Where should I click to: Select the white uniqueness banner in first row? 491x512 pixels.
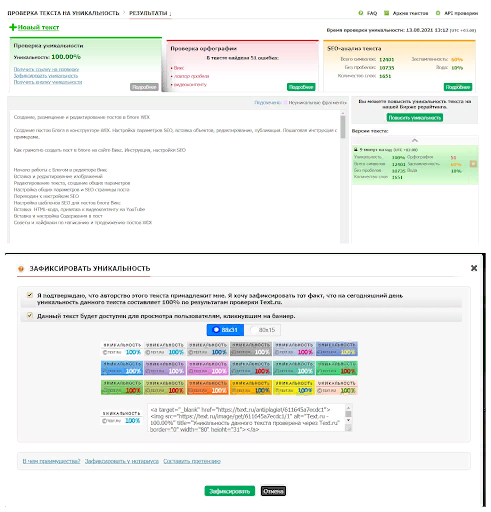pos(122,349)
